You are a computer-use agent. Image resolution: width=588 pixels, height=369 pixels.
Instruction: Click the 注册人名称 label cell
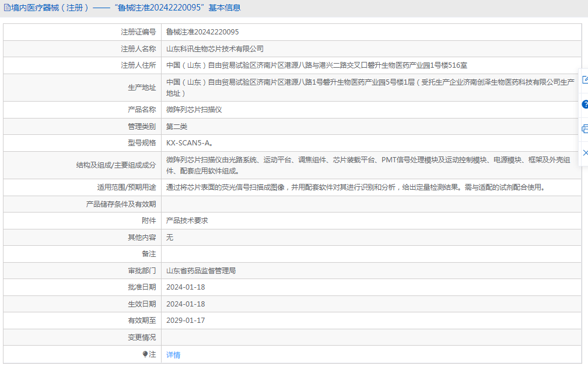point(82,49)
